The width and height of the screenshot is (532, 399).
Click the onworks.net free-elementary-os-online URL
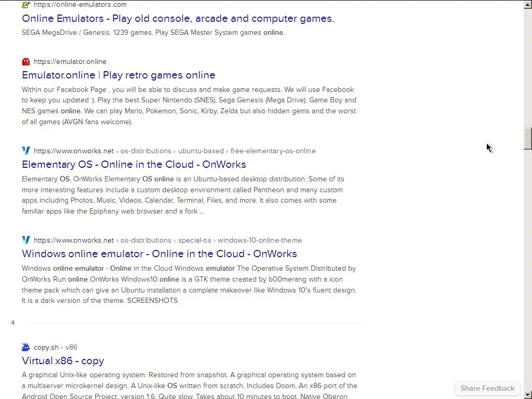pos(175,151)
